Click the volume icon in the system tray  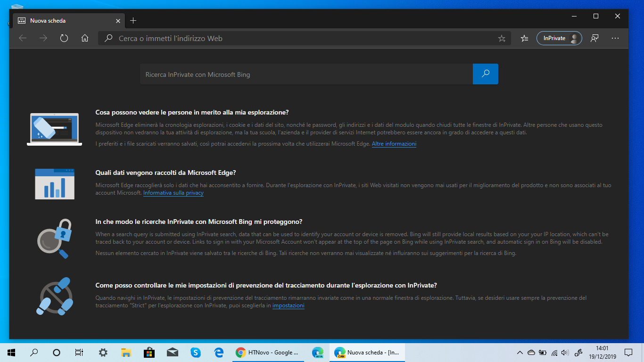click(565, 352)
